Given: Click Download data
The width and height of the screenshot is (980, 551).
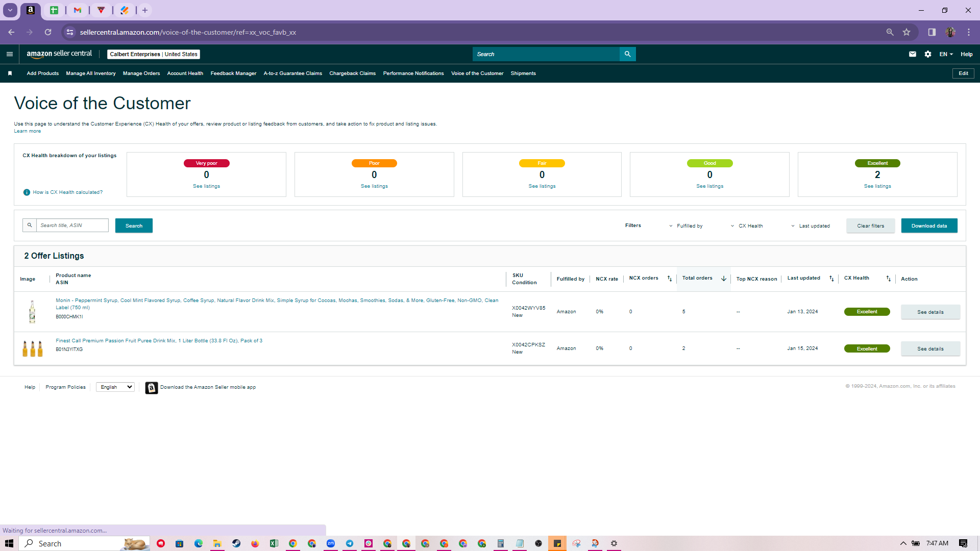Looking at the screenshot, I should click(x=929, y=226).
